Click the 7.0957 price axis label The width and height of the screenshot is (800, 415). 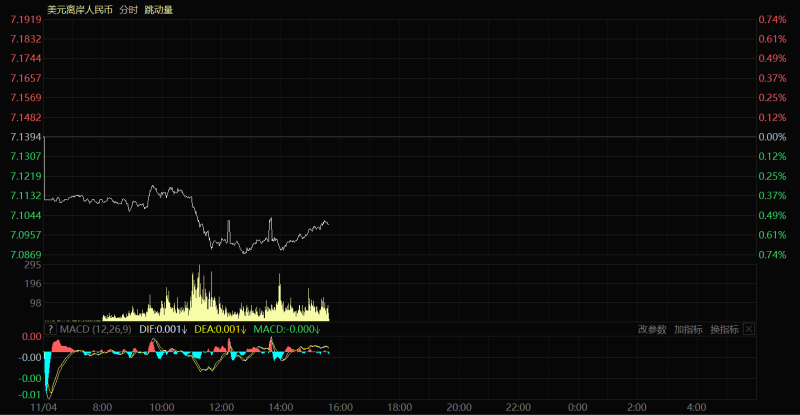click(x=26, y=235)
